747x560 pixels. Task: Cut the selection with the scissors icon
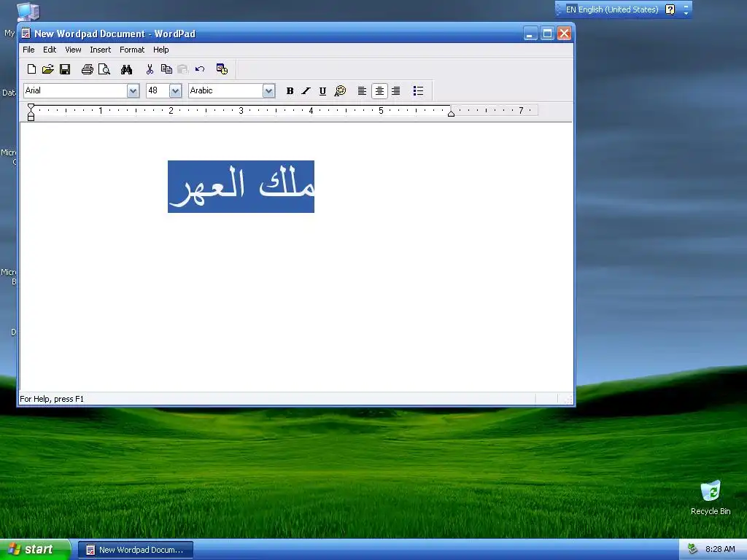point(150,69)
